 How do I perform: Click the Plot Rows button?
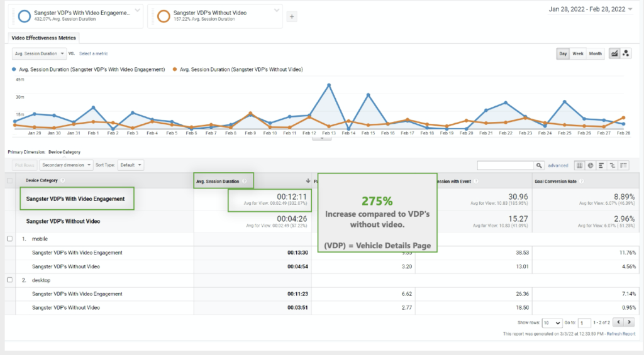pos(25,165)
